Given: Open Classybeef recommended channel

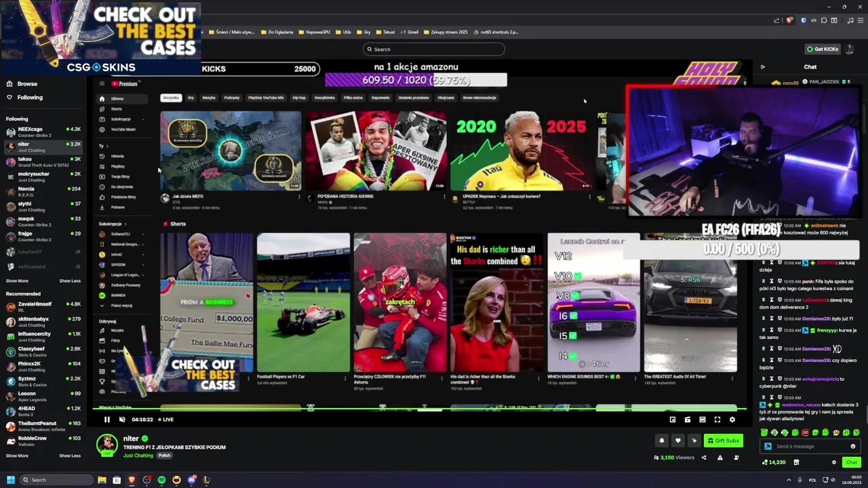Looking at the screenshot, I should click(43, 351).
